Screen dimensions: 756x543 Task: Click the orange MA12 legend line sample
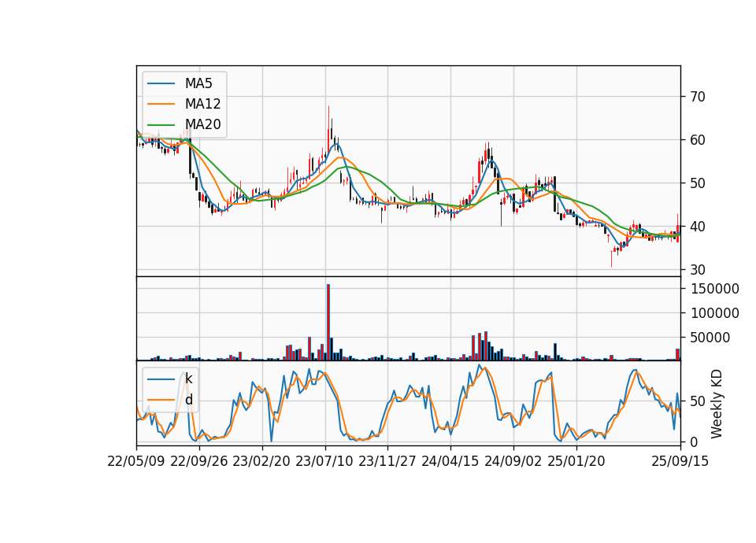[161, 104]
